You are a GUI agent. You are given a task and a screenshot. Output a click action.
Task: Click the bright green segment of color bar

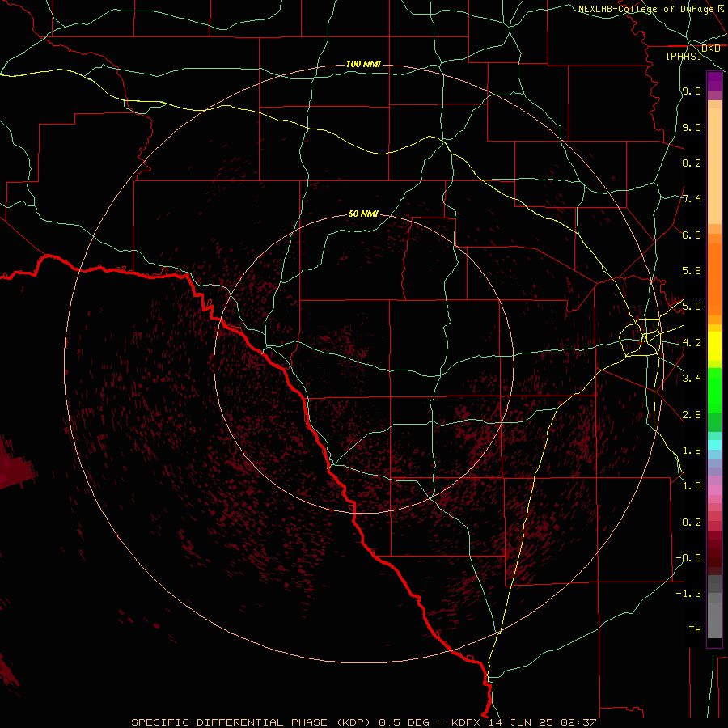[x=714, y=391]
